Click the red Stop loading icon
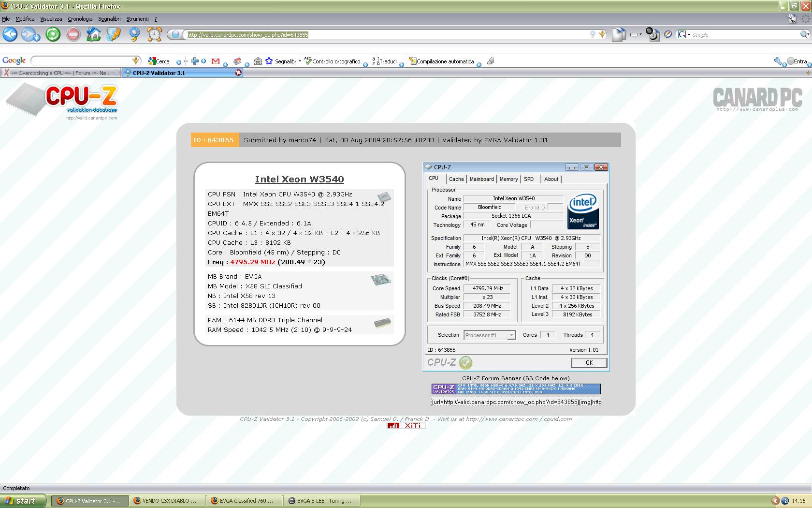The height and width of the screenshot is (508, 812). 73,34
